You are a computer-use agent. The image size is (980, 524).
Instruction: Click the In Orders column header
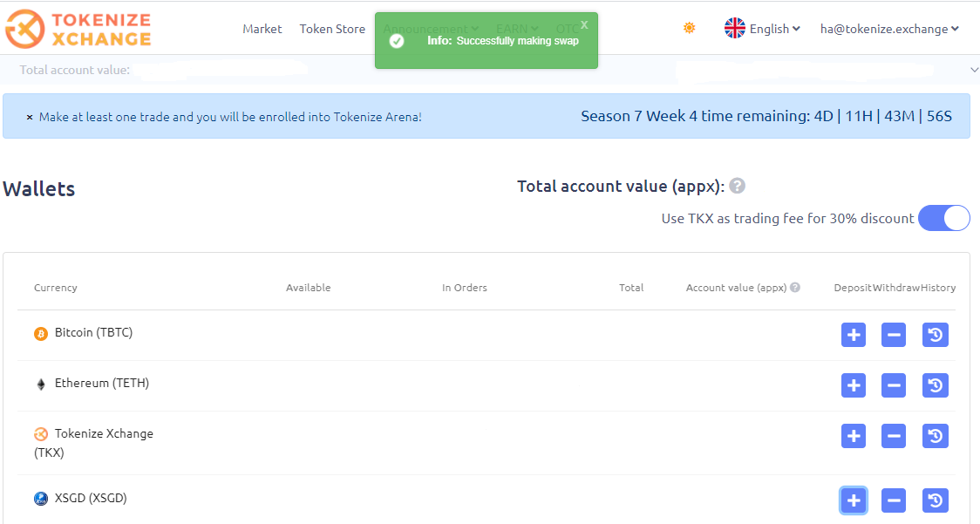coord(465,288)
